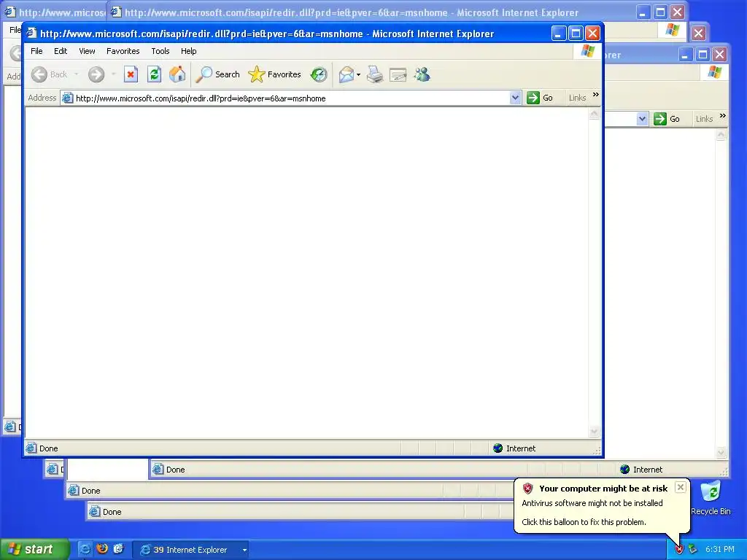Click Go button in the back window
Image resolution: width=747 pixels, height=560 pixels.
667,119
